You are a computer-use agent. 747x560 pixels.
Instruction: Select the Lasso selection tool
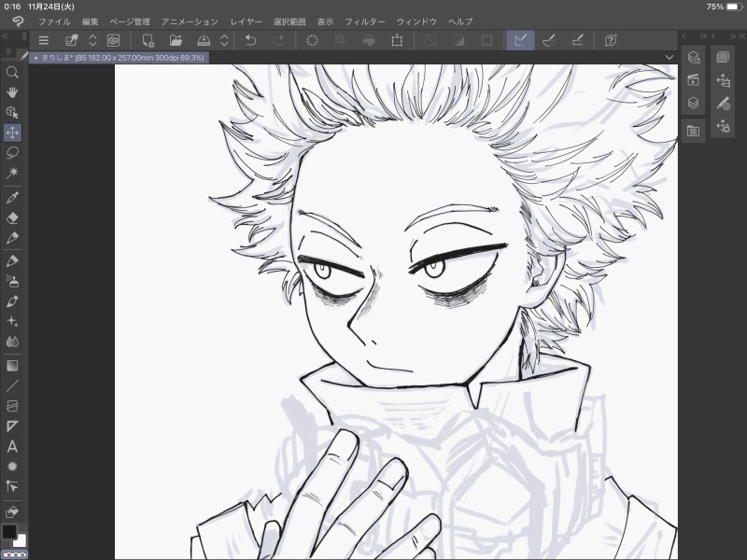pos(12,152)
